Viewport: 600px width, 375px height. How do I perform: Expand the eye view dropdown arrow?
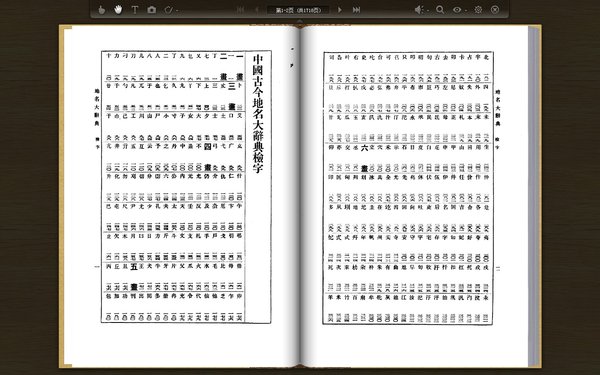(466, 11)
